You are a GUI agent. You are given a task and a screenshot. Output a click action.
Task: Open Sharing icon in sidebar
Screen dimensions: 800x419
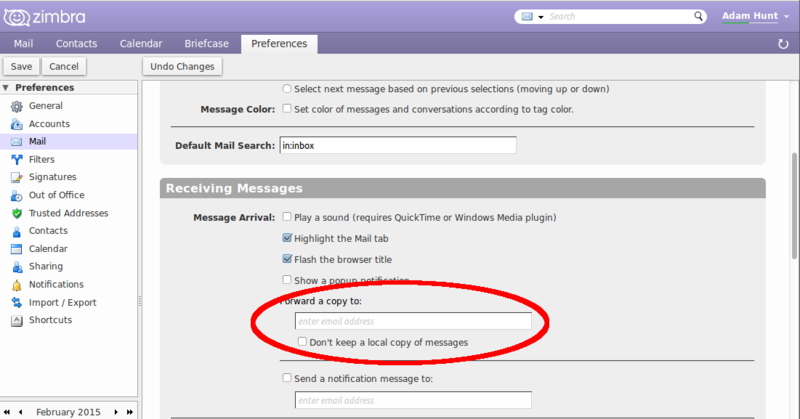click(17, 267)
